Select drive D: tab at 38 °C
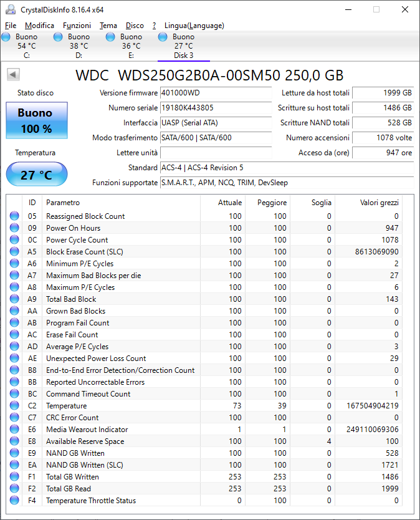Screen dimensions: 420x520 pyautogui.click(x=79, y=46)
